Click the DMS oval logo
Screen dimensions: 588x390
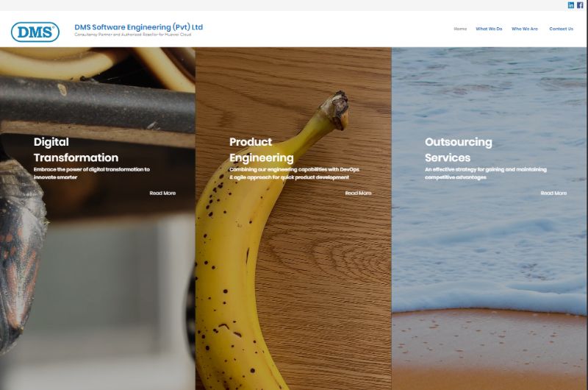(x=35, y=32)
